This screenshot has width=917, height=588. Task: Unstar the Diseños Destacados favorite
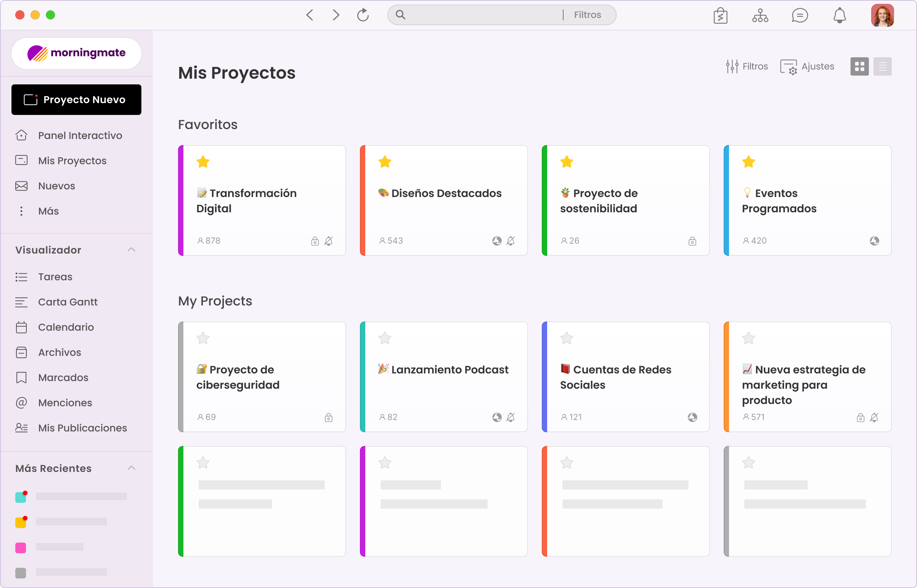tap(385, 162)
